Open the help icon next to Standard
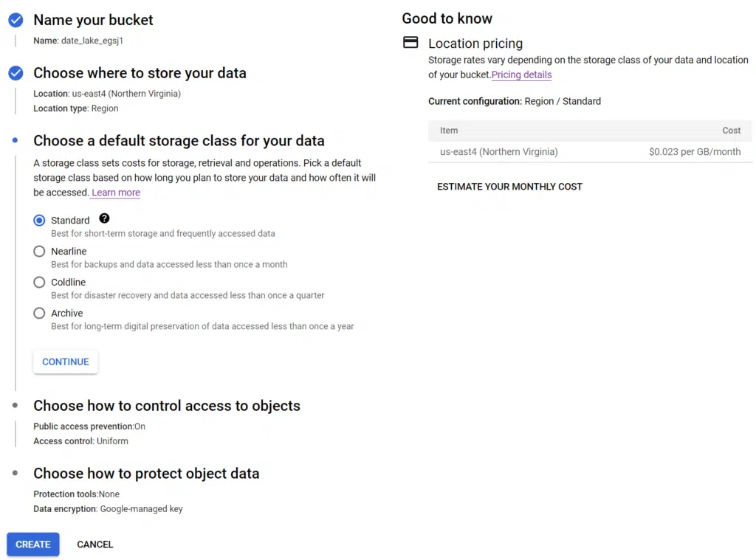Screen dimensions: 756x560 coord(104,218)
